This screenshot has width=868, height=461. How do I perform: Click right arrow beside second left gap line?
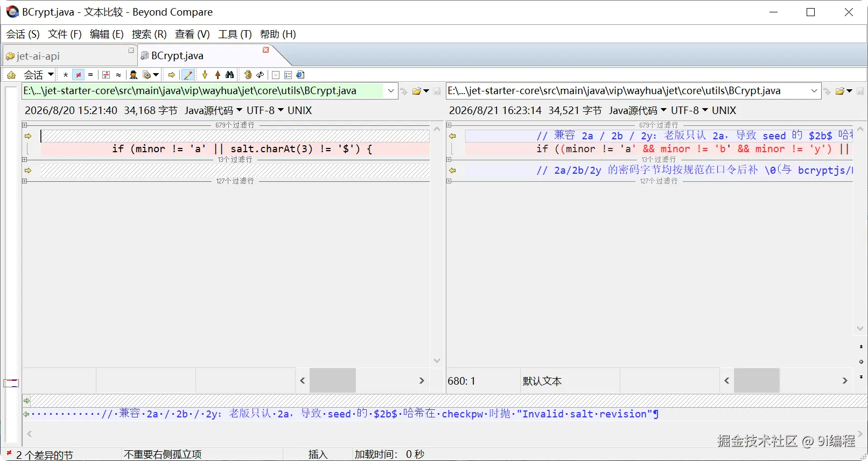[x=28, y=171]
